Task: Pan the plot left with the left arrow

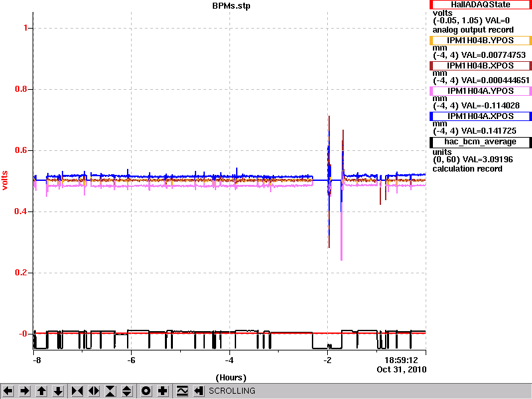Action: 8,391
